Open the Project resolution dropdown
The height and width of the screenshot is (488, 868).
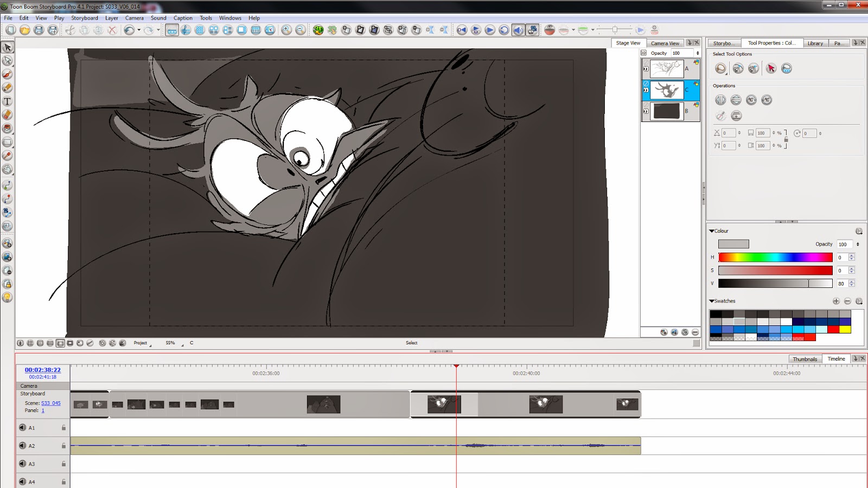click(x=142, y=343)
